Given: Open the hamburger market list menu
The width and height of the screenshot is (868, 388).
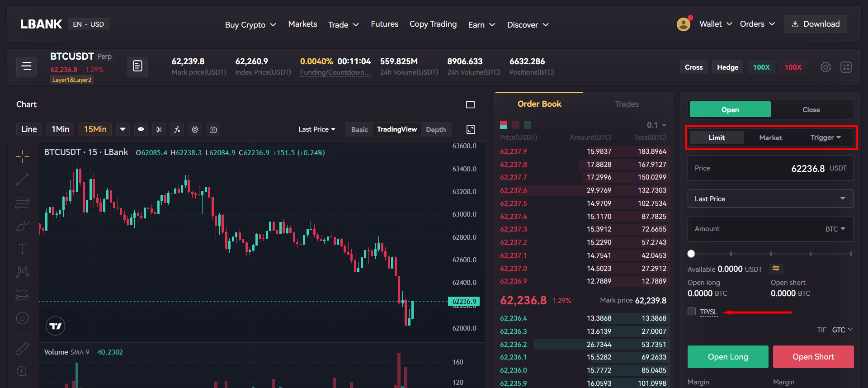Looking at the screenshot, I should coord(26,67).
